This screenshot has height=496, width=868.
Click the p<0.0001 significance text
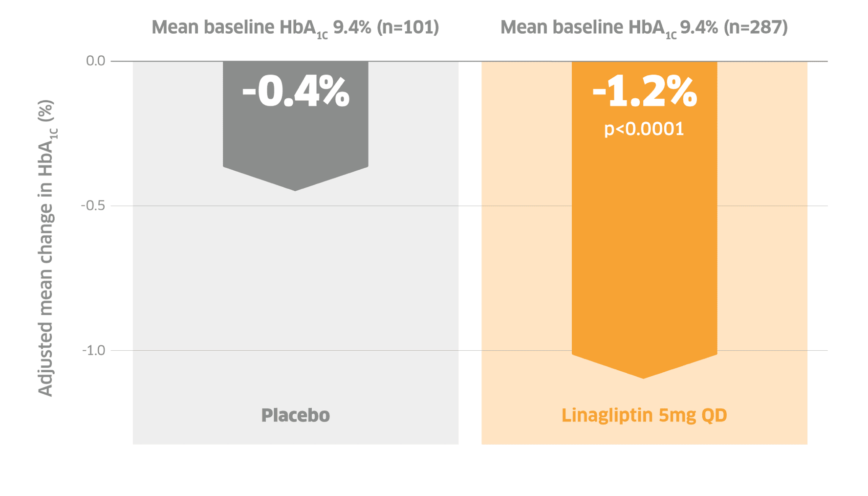point(644,129)
